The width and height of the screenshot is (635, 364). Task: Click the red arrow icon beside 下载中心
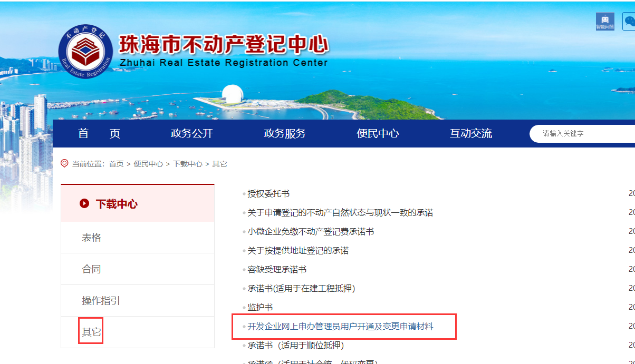point(84,203)
